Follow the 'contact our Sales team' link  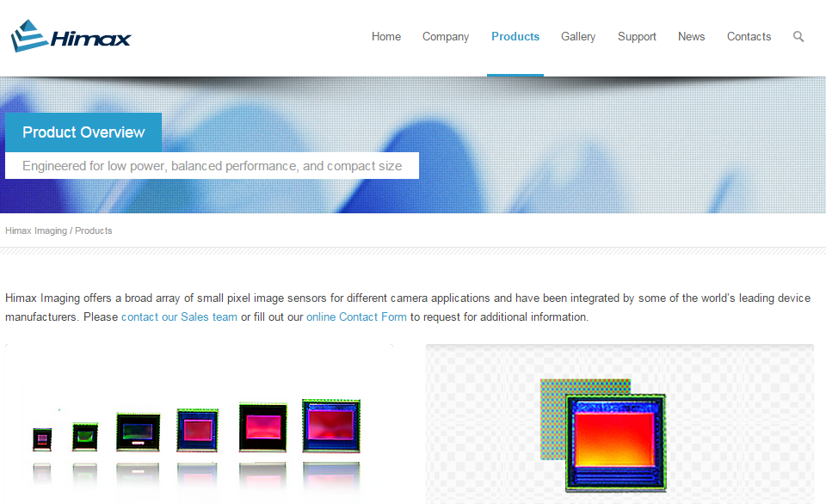tap(179, 317)
